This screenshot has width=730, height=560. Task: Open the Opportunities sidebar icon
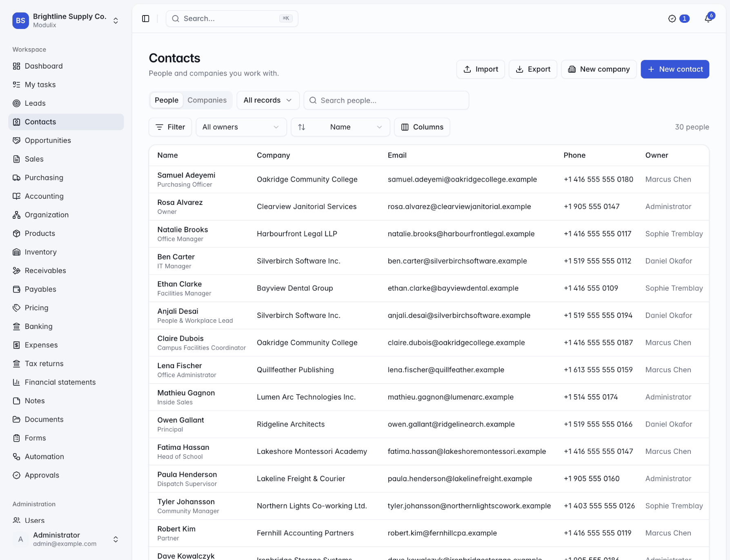pyautogui.click(x=16, y=140)
